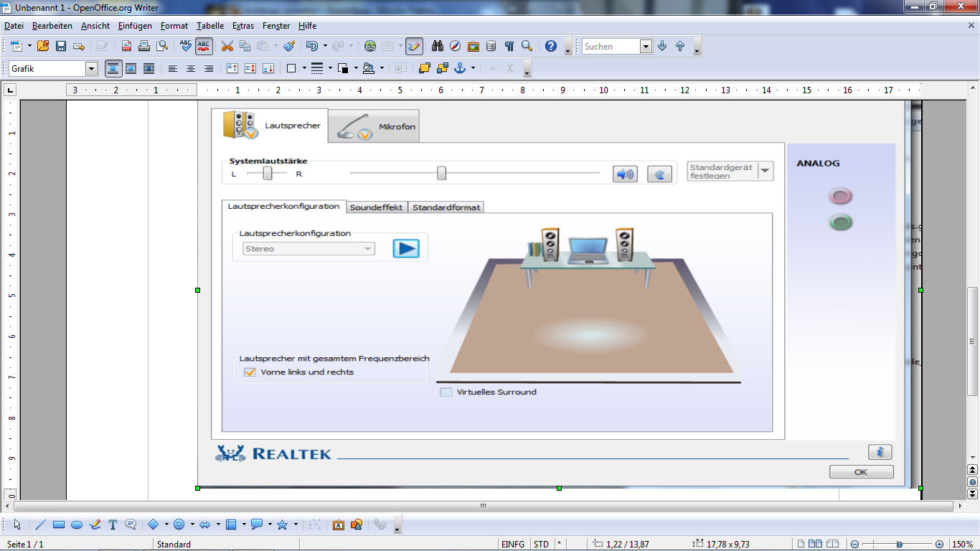Viewport: 980px width, 551px height.
Task: Click the L/R balance slider
Action: point(268,174)
